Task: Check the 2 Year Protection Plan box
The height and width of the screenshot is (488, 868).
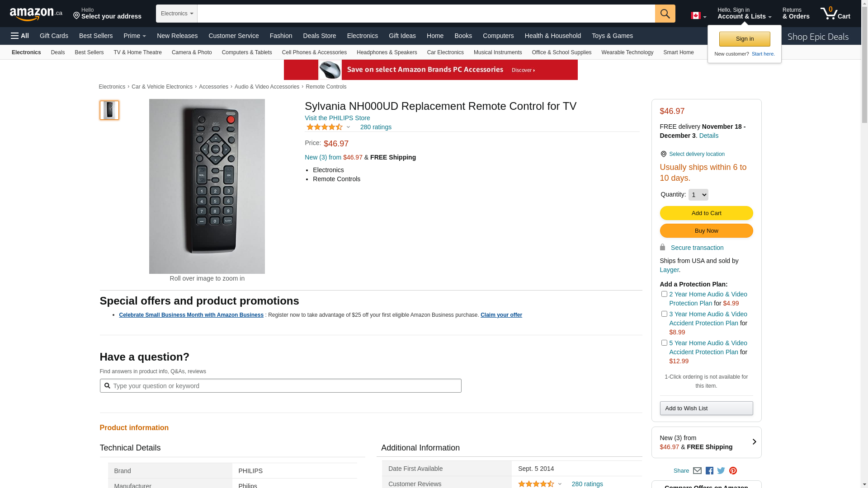Action: pos(664,294)
